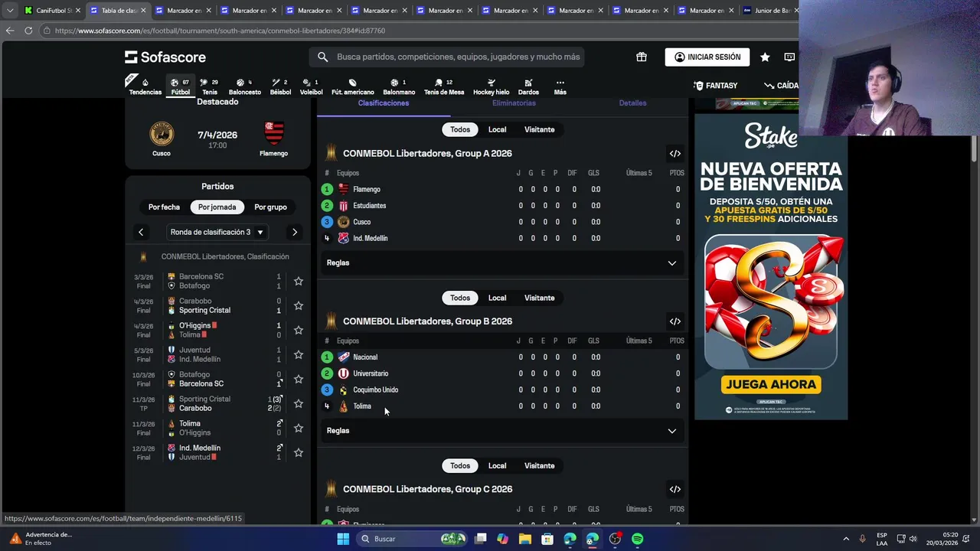
Task: Switch to Clasificaciones tab
Action: (383, 103)
